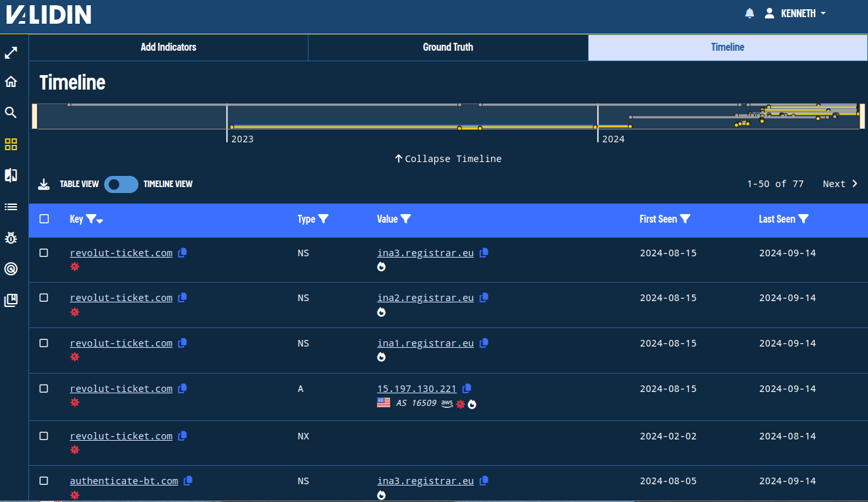Click the notification bell icon
Image resolution: width=868 pixels, height=502 pixels.
point(749,13)
